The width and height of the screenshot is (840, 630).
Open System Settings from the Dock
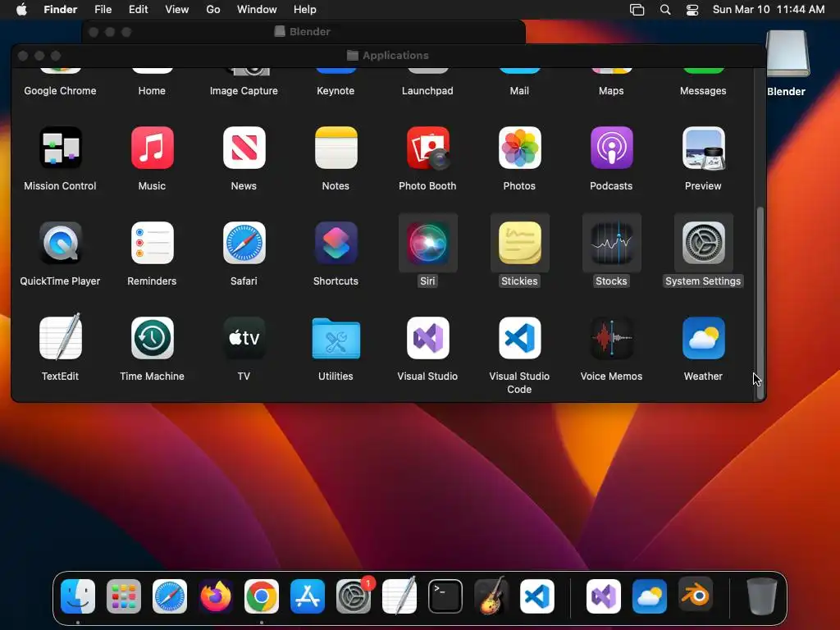(354, 596)
